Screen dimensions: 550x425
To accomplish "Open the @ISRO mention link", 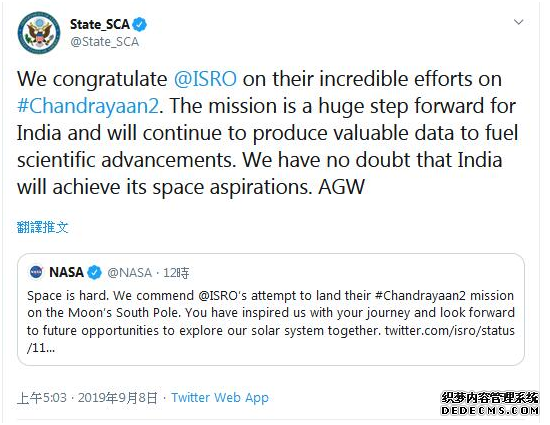I will 205,79.
